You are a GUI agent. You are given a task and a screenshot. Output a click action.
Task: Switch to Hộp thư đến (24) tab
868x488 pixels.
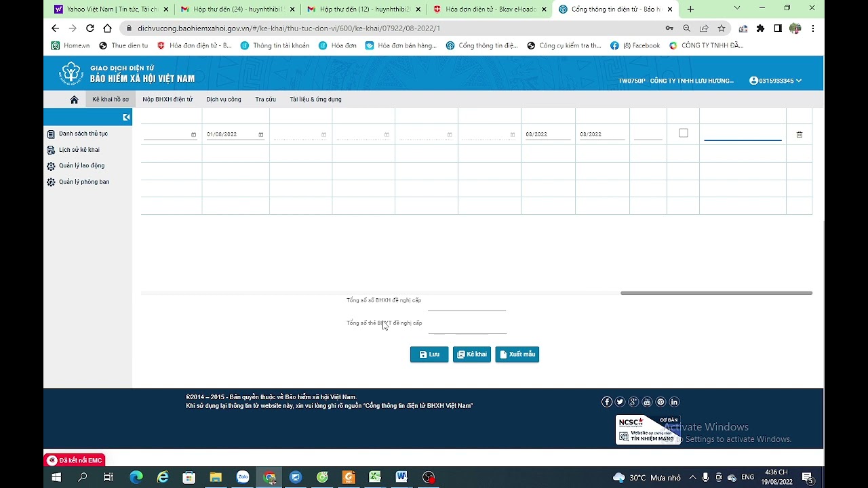[237, 9]
